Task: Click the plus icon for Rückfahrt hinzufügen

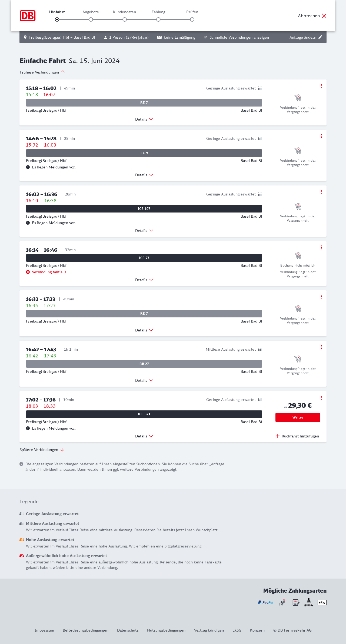Action: coord(278,436)
